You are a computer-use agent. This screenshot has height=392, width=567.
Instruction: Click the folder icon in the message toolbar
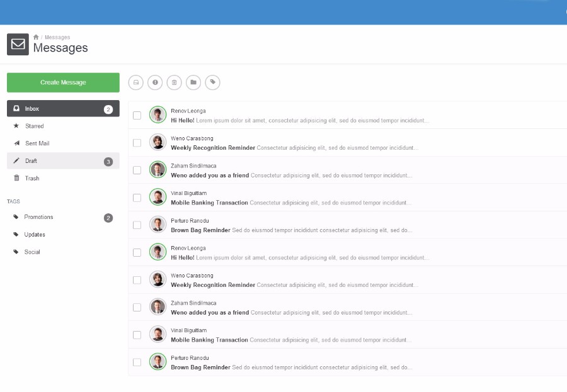pyautogui.click(x=193, y=82)
